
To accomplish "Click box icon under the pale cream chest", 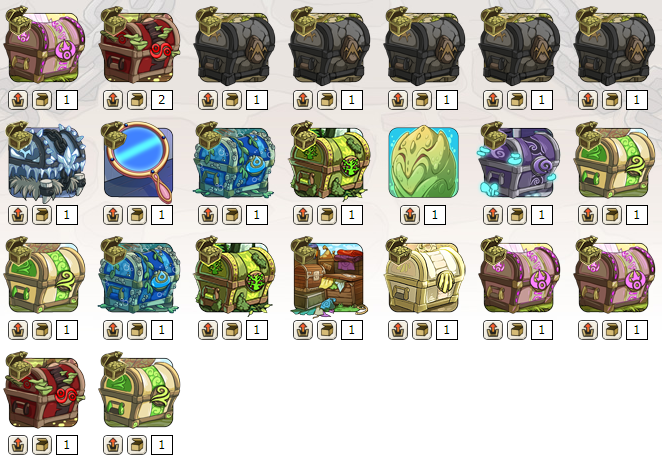I will [422, 330].
